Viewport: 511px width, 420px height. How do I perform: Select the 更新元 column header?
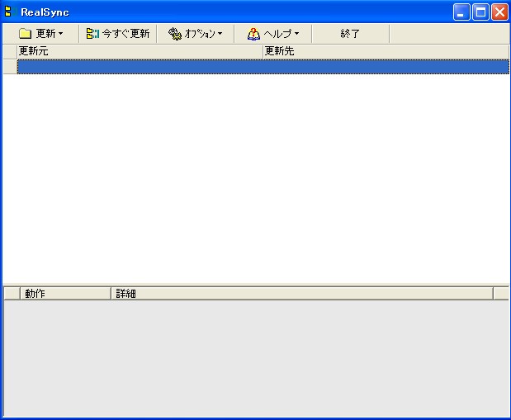click(139, 51)
